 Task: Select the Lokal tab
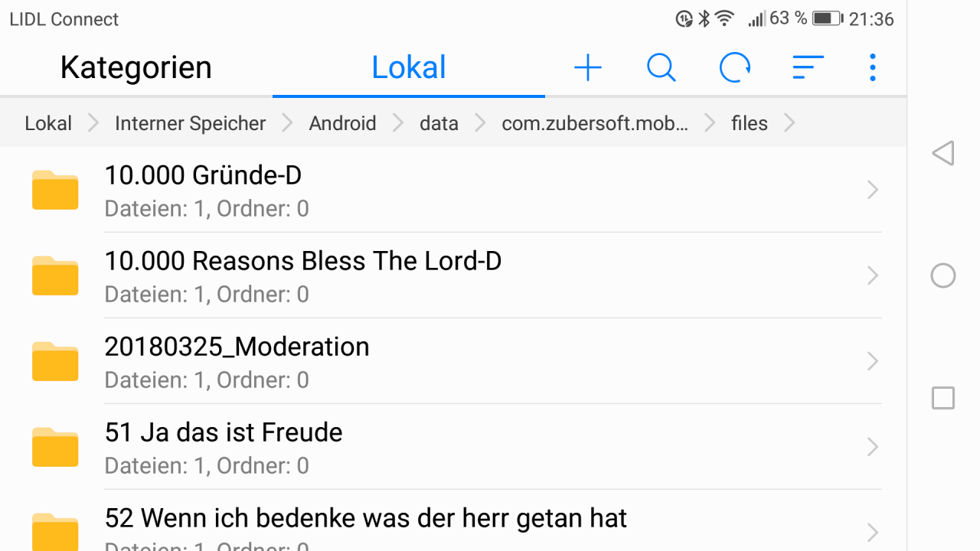click(x=409, y=68)
